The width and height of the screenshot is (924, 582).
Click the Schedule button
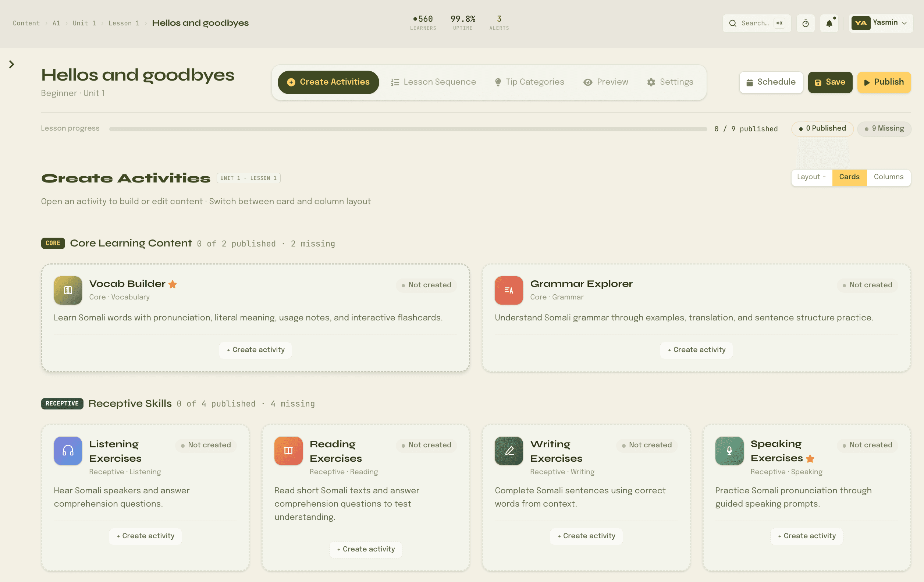(x=771, y=82)
